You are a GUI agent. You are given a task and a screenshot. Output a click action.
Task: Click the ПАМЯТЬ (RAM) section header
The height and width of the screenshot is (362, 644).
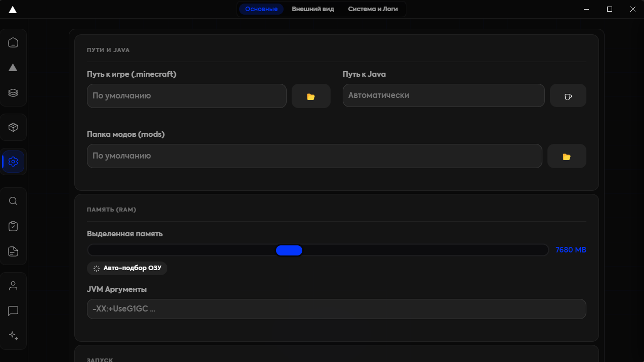(x=112, y=210)
